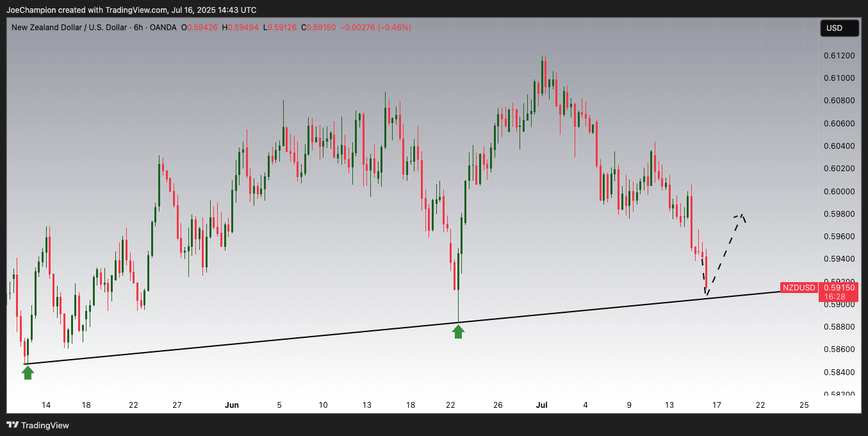Click the 0.59600 price axis label
The height and width of the screenshot is (436, 868).
coord(838,237)
